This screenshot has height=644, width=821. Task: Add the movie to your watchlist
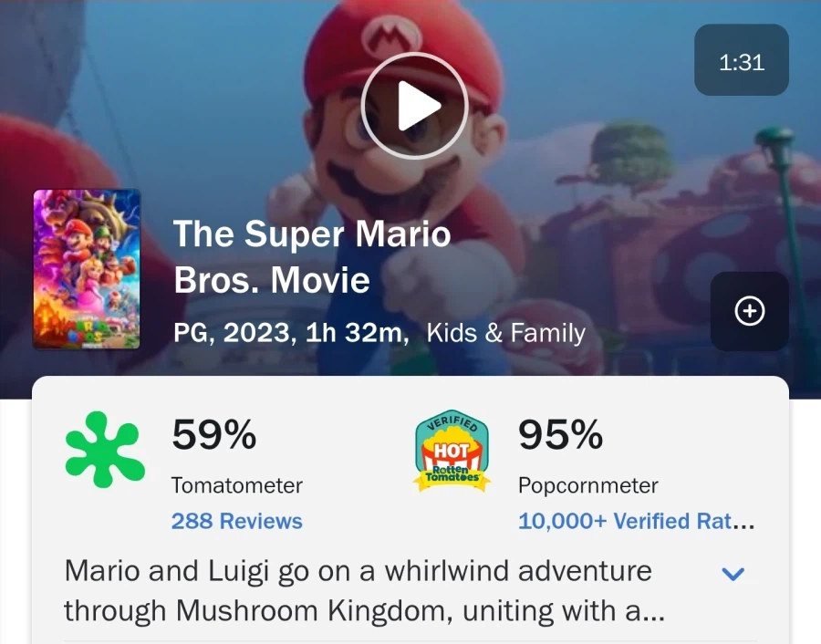(x=750, y=311)
